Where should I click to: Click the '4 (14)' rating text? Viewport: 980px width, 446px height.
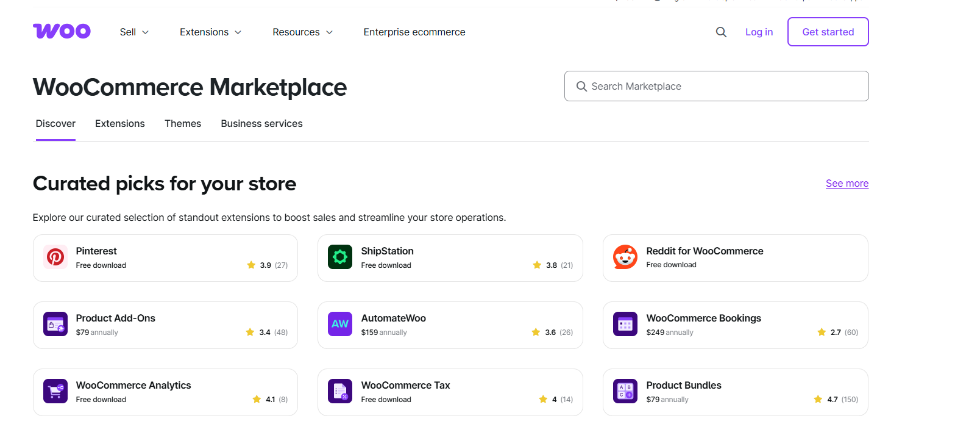(x=563, y=400)
